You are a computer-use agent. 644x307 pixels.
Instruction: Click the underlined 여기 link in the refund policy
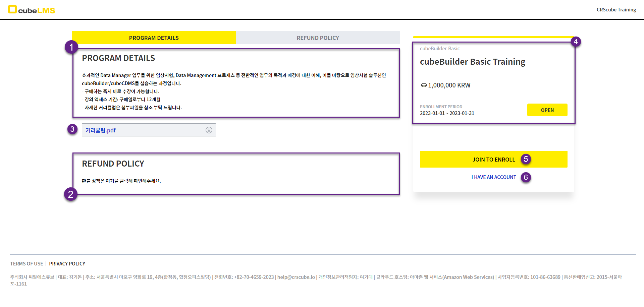[110, 181]
